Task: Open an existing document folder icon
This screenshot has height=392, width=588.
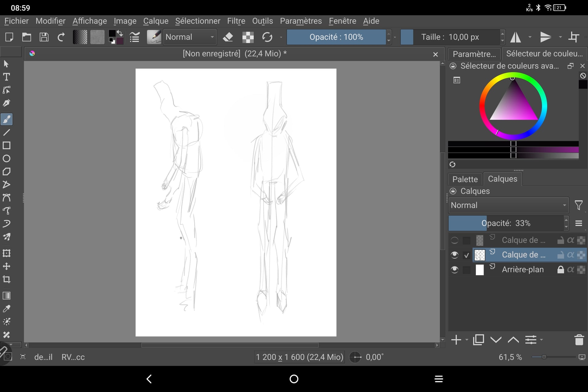Action: point(27,37)
